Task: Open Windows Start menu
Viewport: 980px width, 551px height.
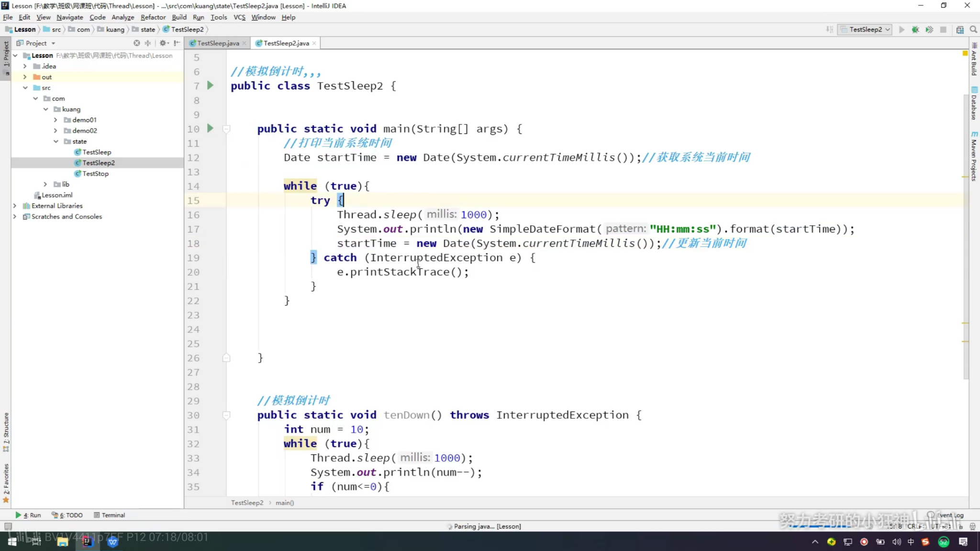Action: pos(12,541)
